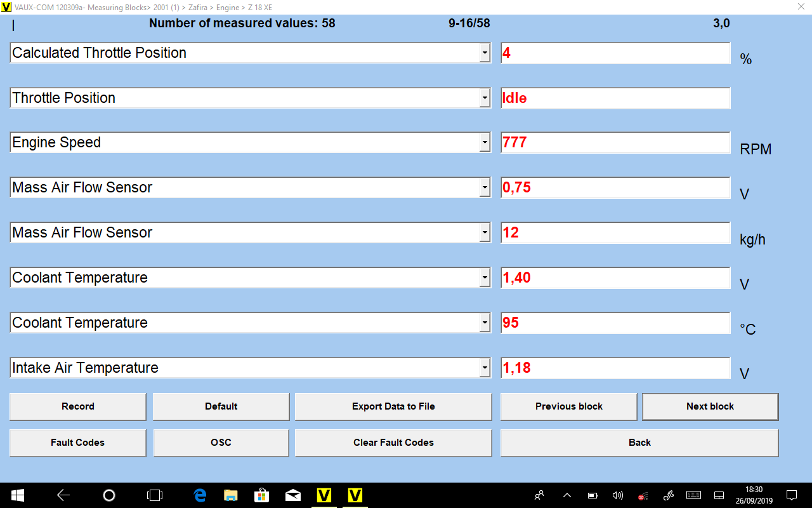Viewport: 812px width, 508px height.
Task: Tap the taskbar back arrow
Action: pos(63,495)
